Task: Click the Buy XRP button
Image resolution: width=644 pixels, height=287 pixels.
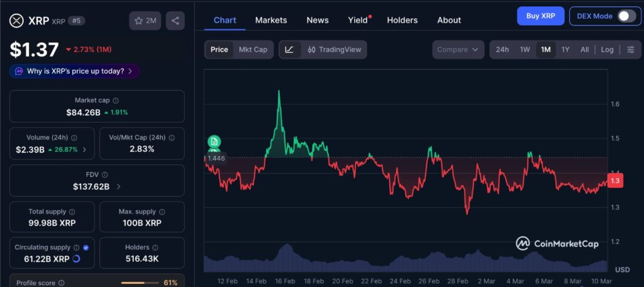Action: pos(540,16)
